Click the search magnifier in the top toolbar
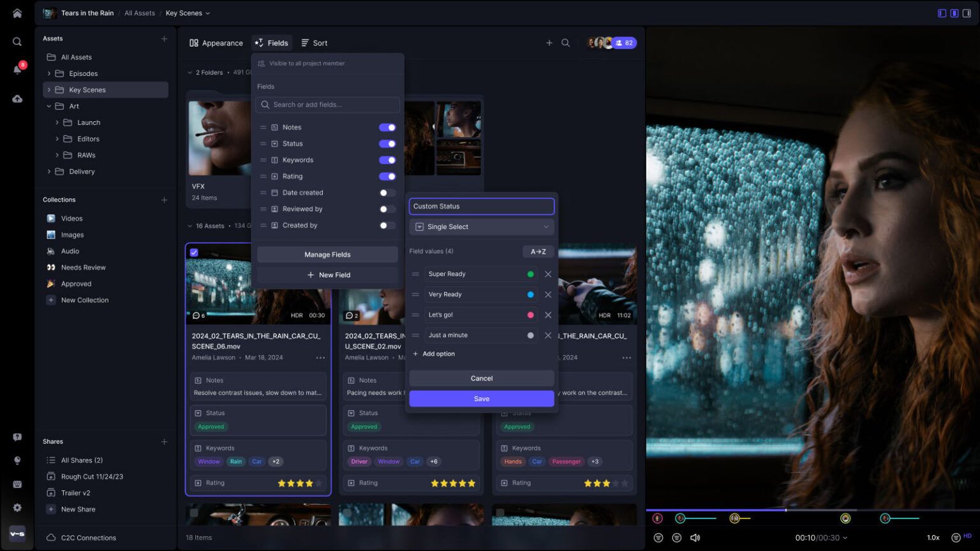Image resolution: width=980 pixels, height=551 pixels. point(565,43)
